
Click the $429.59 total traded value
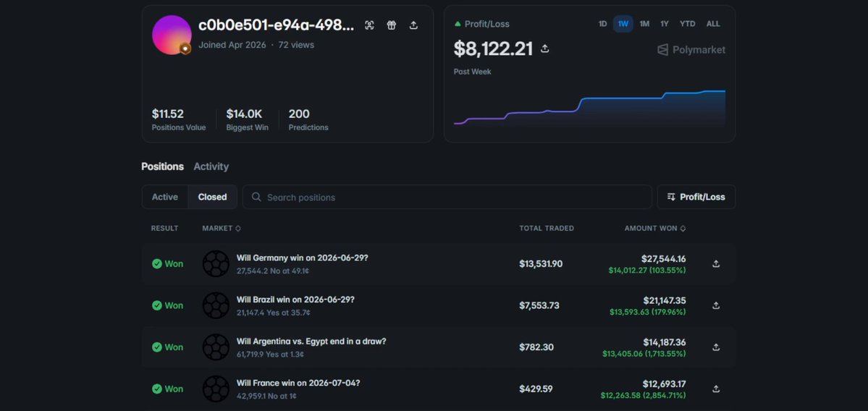pyautogui.click(x=536, y=389)
